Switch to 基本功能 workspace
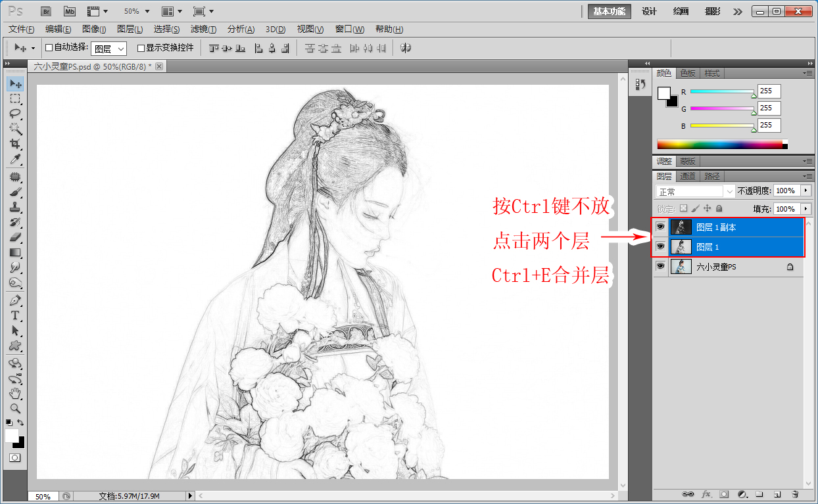The image size is (818, 504). (x=610, y=11)
